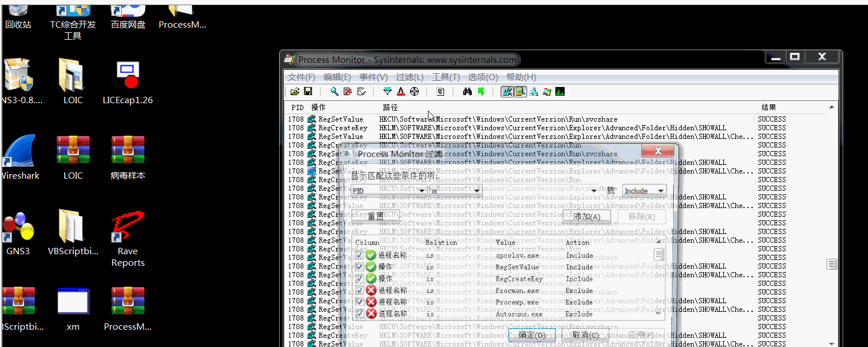Toggle Show File System Activity toolbar icon
The width and height of the screenshot is (868, 347).
click(521, 91)
